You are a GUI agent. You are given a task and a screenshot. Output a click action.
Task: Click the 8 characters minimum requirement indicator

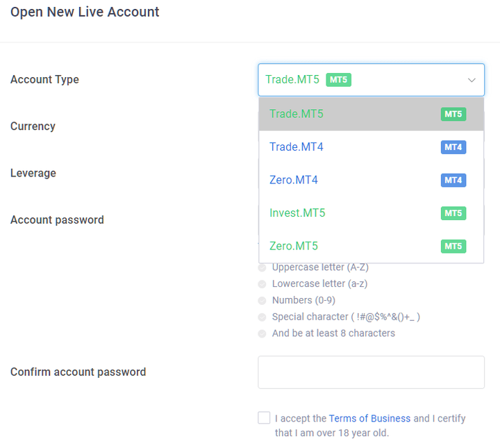[x=262, y=334]
